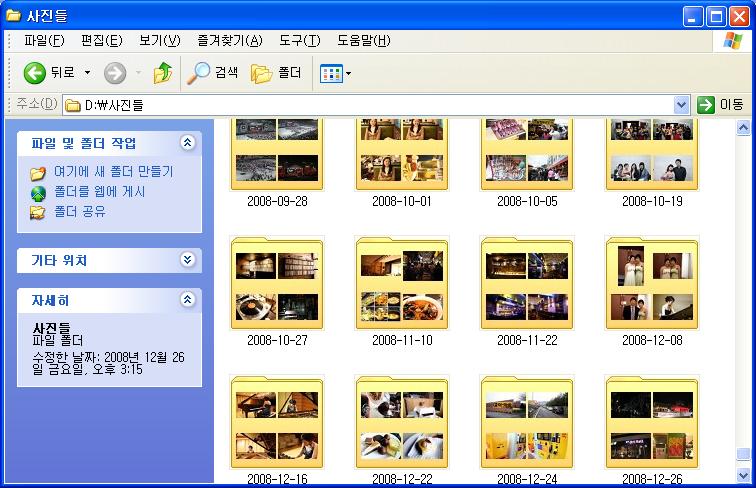Click the folder sharing hand icon

38,212
